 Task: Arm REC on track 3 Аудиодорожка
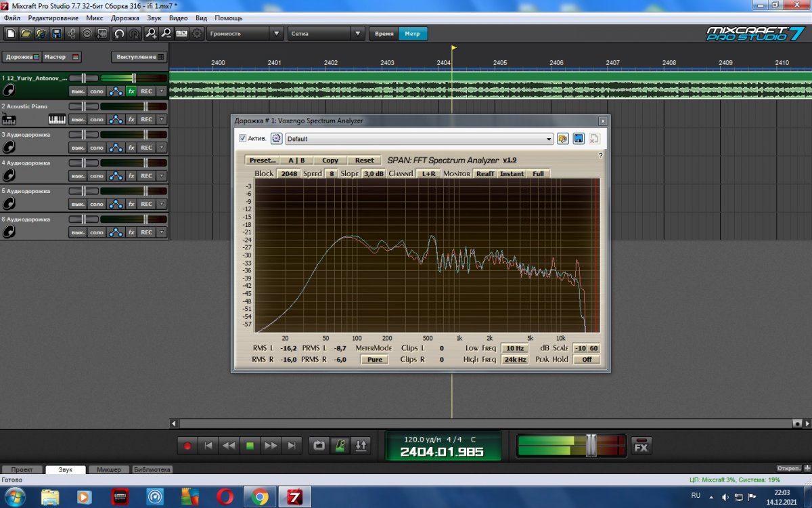point(147,148)
